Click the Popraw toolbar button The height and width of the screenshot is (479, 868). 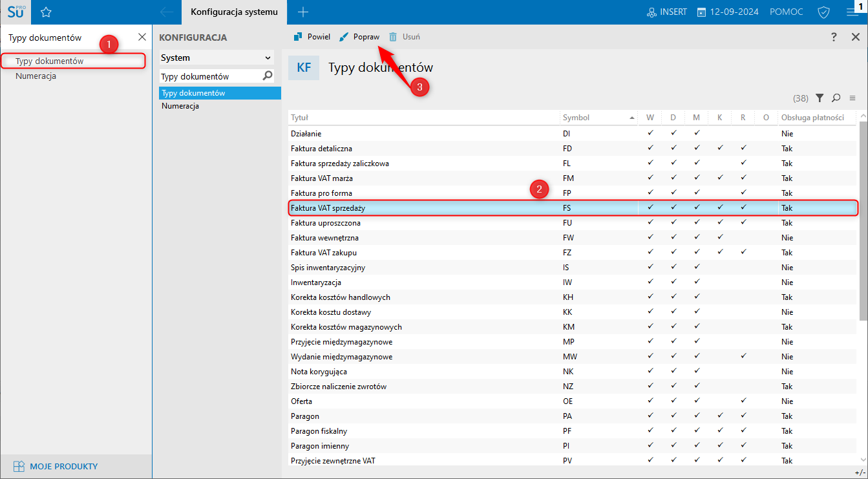[x=359, y=37]
